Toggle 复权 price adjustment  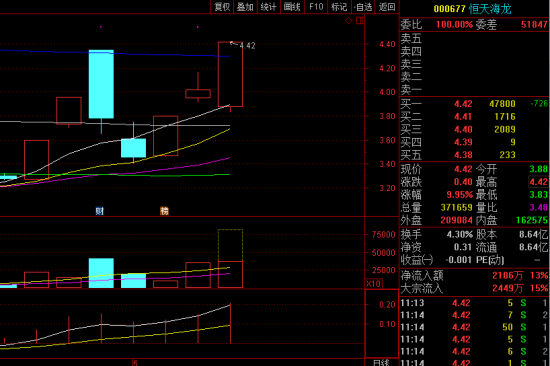coord(222,7)
